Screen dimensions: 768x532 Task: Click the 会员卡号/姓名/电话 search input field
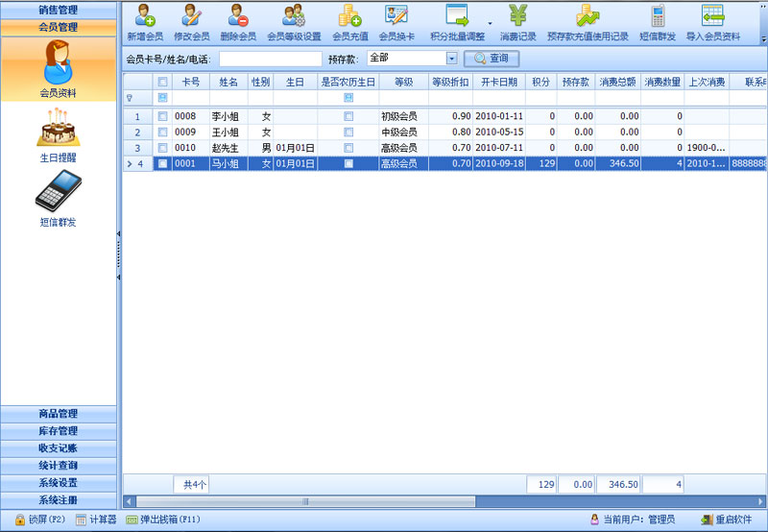270,59
